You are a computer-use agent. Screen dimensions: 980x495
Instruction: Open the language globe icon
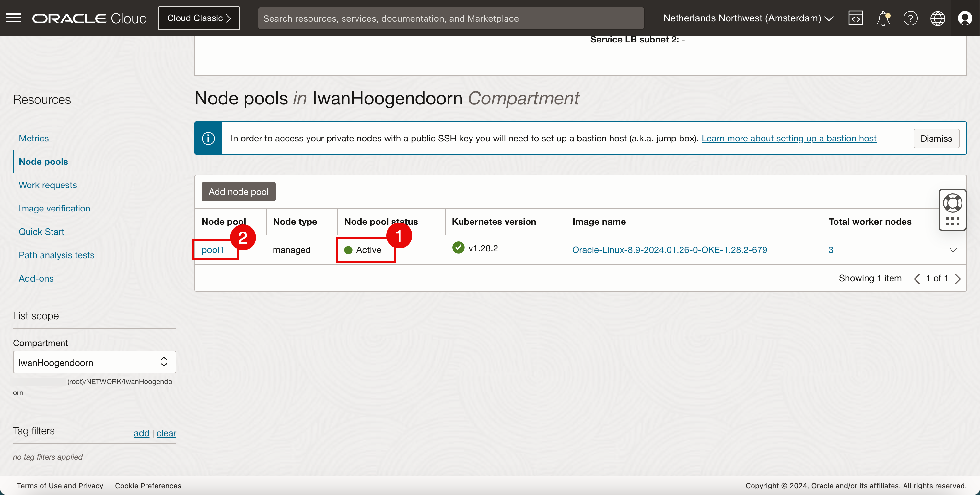[x=938, y=18]
